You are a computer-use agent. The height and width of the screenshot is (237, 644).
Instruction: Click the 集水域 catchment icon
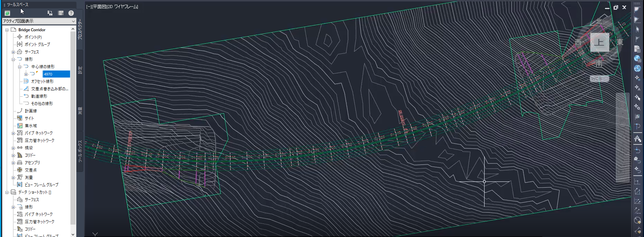point(20,126)
